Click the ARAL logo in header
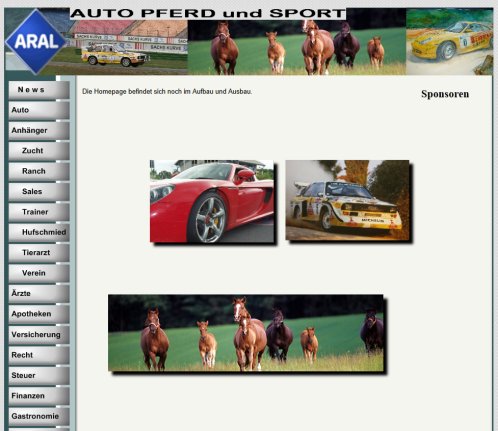Screen dimensions: 498x431 tap(36, 42)
